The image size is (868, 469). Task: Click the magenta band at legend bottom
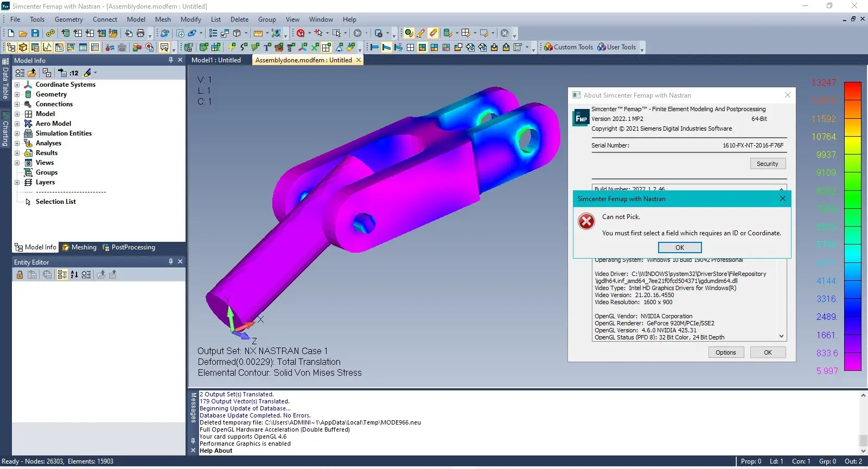[853, 362]
